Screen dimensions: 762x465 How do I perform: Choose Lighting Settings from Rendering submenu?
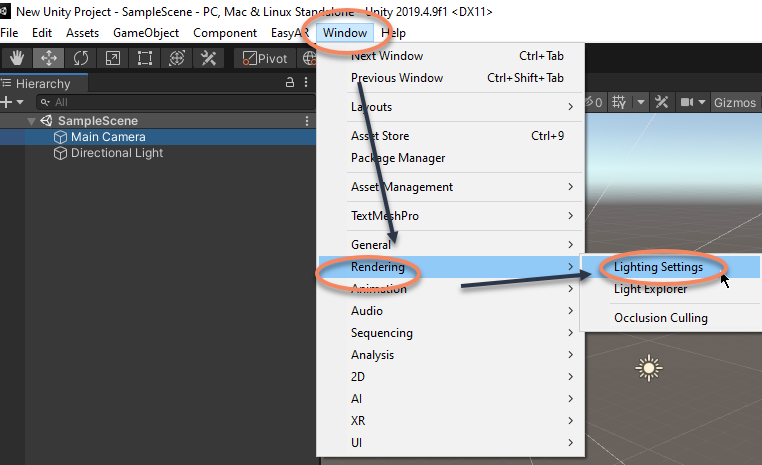(658, 267)
